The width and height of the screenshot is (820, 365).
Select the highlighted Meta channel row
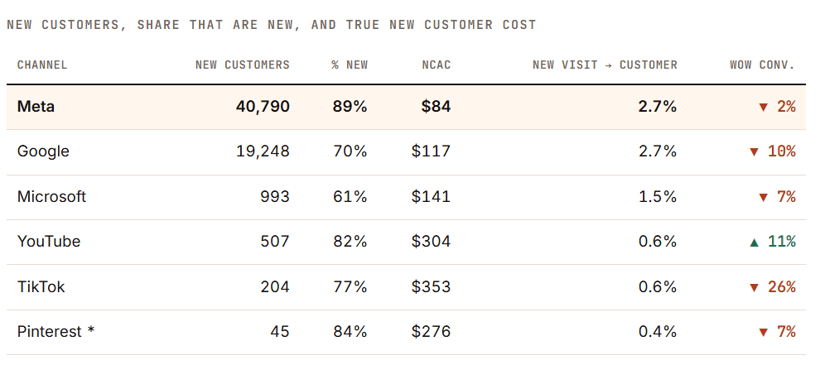pos(406,107)
